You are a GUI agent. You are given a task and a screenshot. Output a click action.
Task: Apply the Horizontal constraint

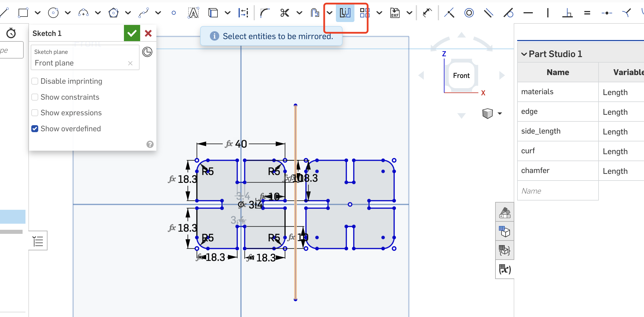coord(528,13)
